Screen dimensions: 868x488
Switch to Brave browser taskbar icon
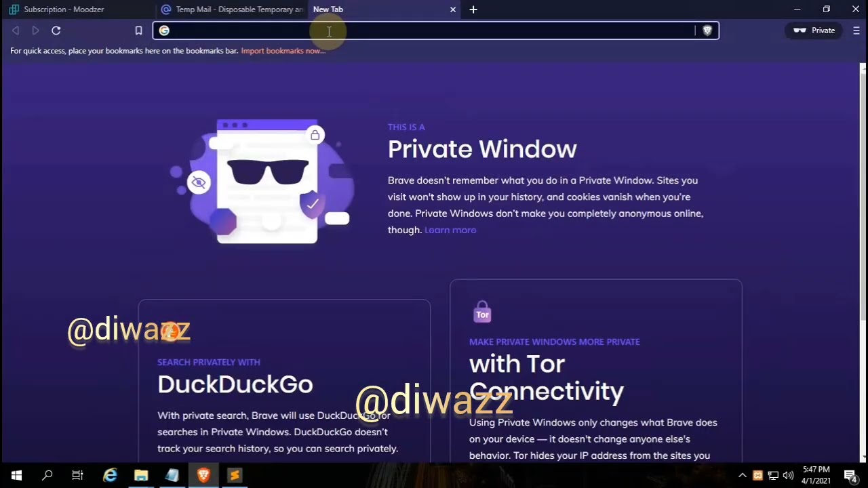(203, 475)
